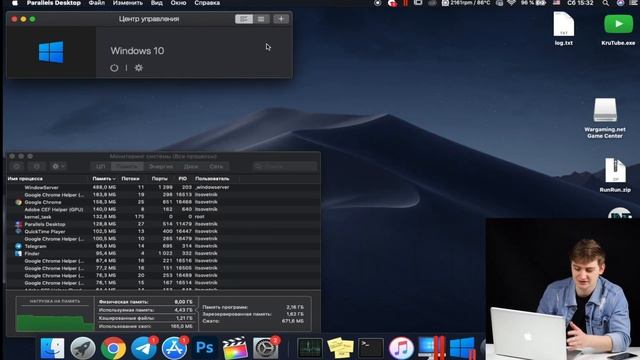Switch to the Сеть tab
The width and height of the screenshot is (640, 360).
pyautogui.click(x=216, y=166)
